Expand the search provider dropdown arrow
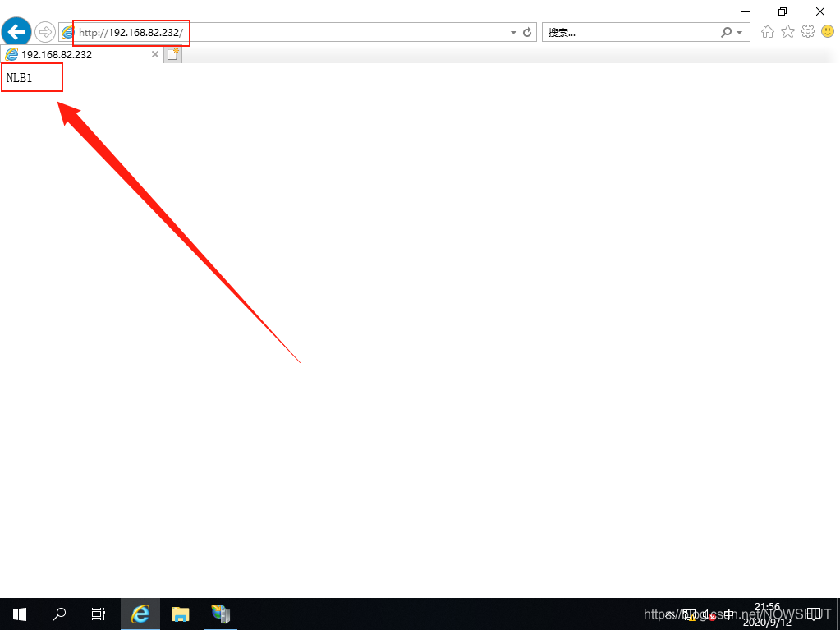The image size is (840, 630). pyautogui.click(x=739, y=33)
